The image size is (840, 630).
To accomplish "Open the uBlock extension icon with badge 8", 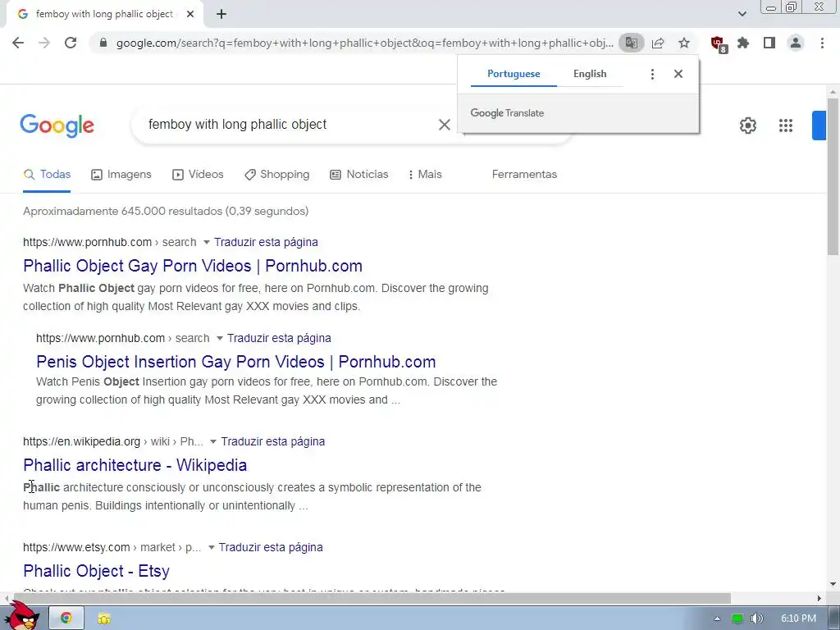I will coord(718,44).
